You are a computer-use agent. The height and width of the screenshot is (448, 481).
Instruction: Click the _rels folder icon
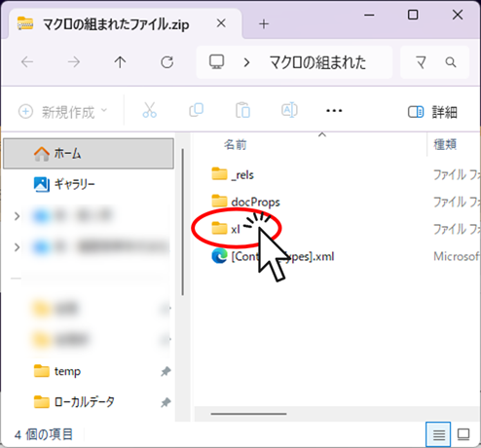219,173
